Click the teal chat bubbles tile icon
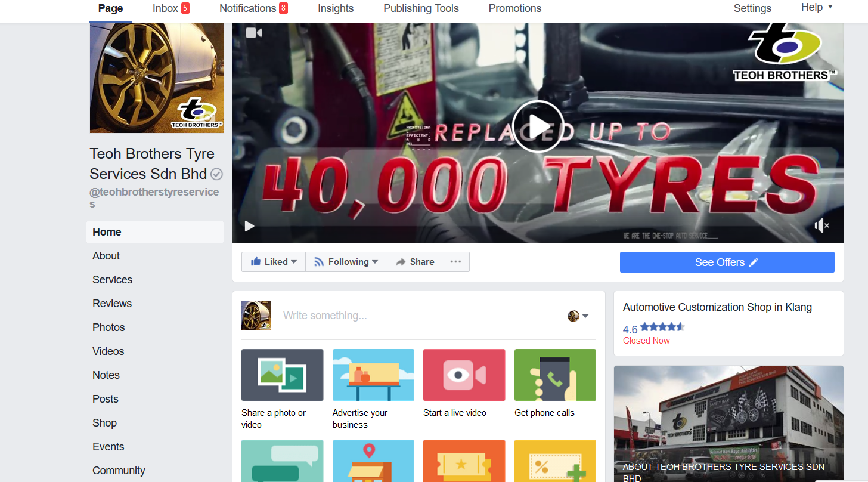Image resolution: width=868 pixels, height=482 pixels. (x=282, y=461)
